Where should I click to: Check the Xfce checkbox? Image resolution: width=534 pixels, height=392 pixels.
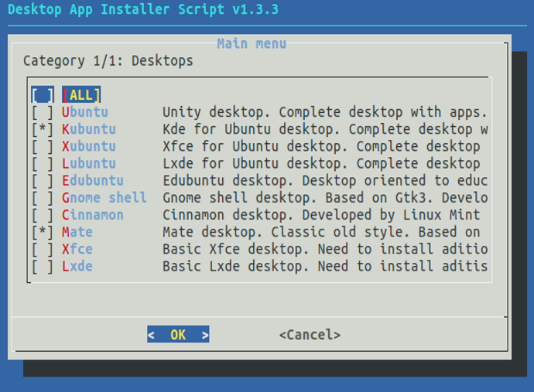pyautogui.click(x=43, y=249)
